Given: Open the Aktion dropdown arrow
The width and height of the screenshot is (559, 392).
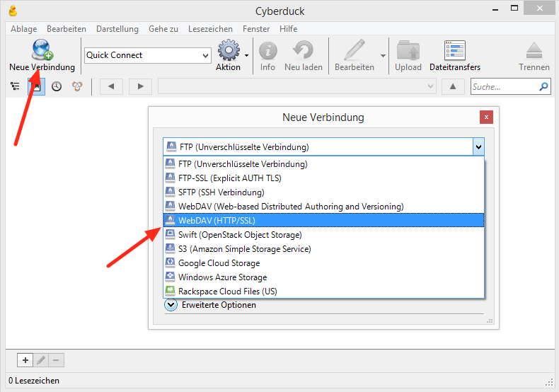Looking at the screenshot, I should pyautogui.click(x=246, y=55).
